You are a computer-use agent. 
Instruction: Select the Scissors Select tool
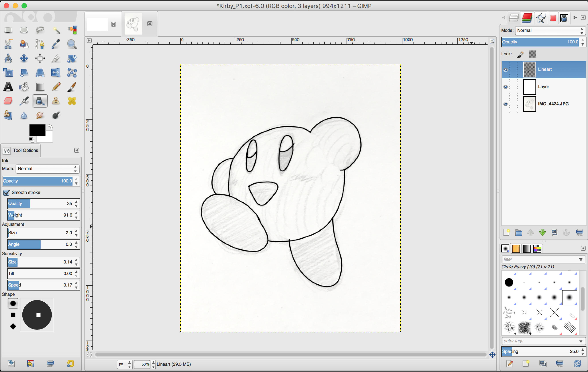click(x=8, y=44)
